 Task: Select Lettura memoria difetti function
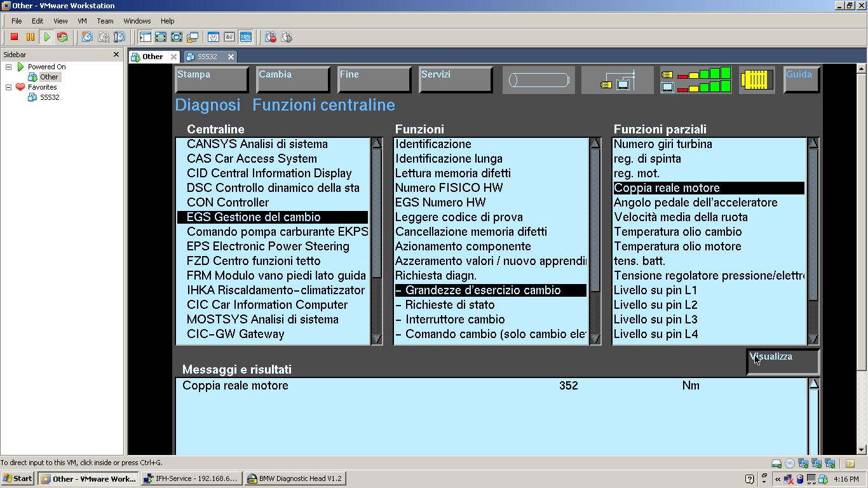[491, 173]
